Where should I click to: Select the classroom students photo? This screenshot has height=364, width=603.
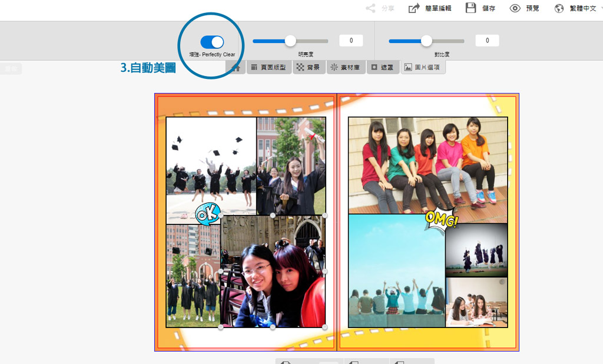click(476, 302)
